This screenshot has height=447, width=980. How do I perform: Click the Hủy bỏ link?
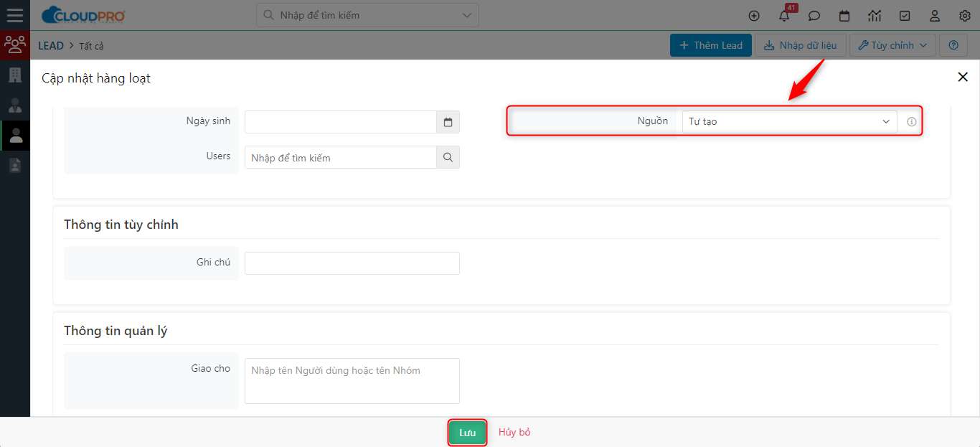514,432
